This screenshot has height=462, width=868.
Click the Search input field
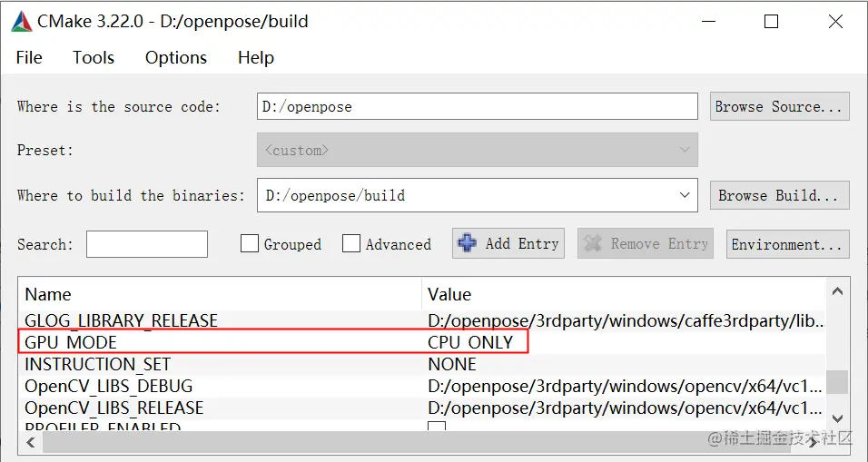(147, 244)
